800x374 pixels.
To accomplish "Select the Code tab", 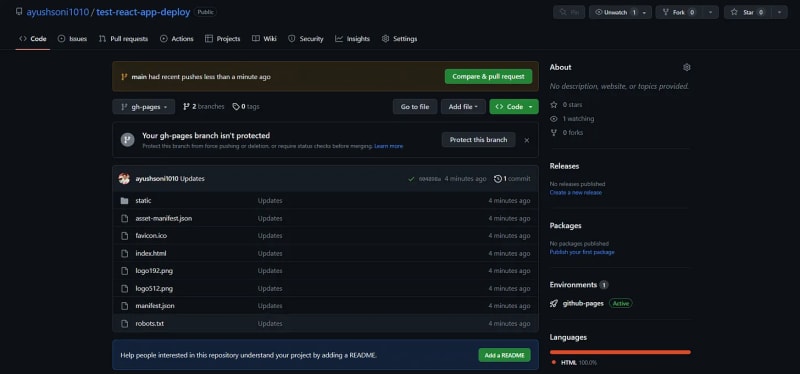I will coord(33,39).
